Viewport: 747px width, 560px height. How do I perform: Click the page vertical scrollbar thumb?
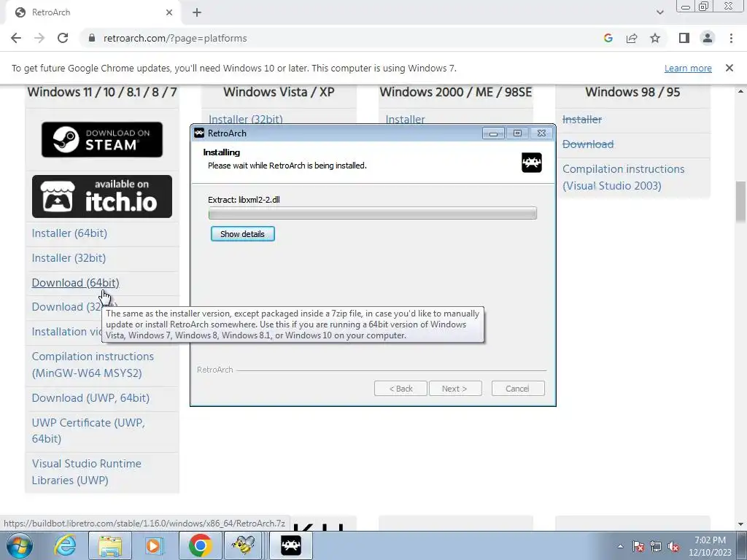740,201
